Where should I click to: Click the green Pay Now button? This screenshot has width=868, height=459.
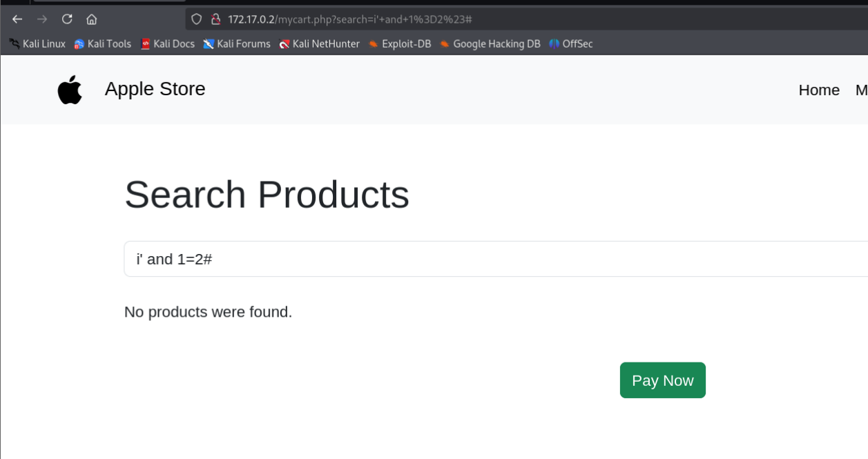663,380
